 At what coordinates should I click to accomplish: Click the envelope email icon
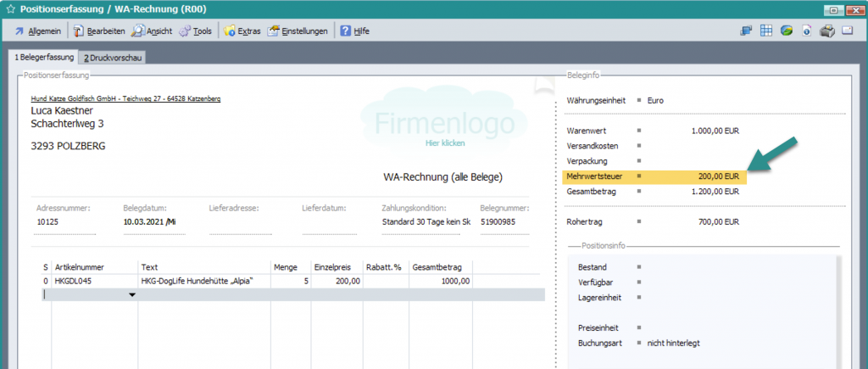click(x=847, y=31)
